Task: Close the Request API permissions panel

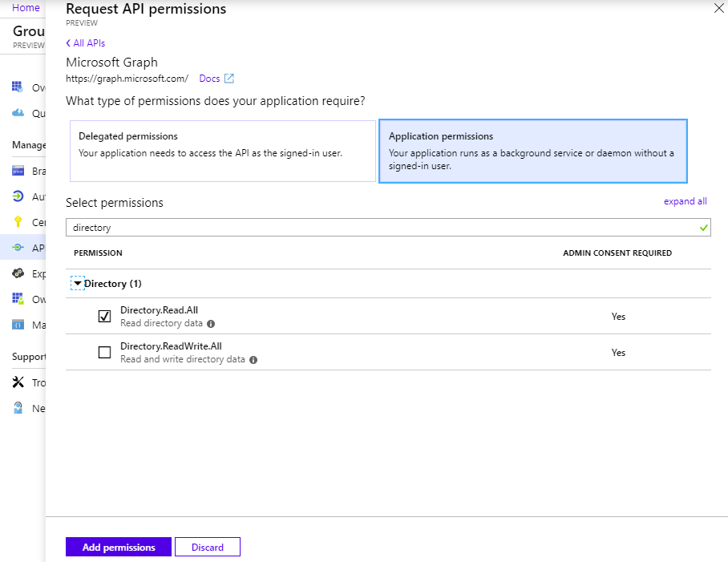Action: 718,8
